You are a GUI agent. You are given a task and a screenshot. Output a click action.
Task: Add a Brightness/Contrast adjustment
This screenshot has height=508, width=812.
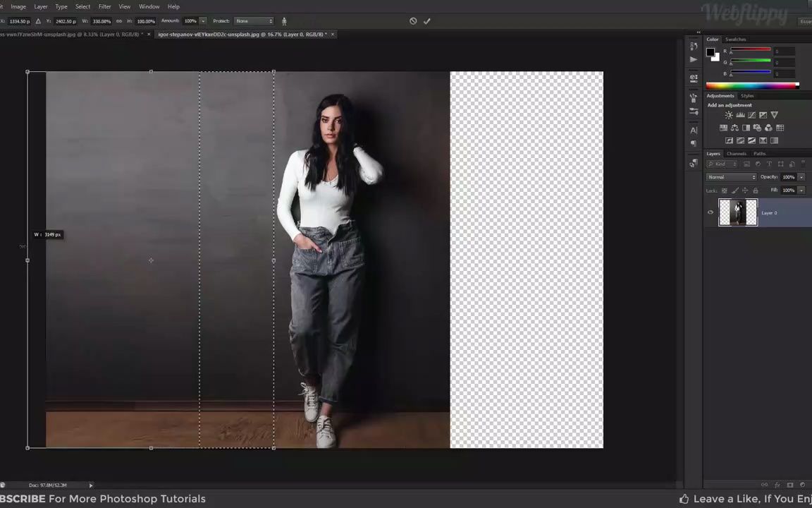point(729,115)
